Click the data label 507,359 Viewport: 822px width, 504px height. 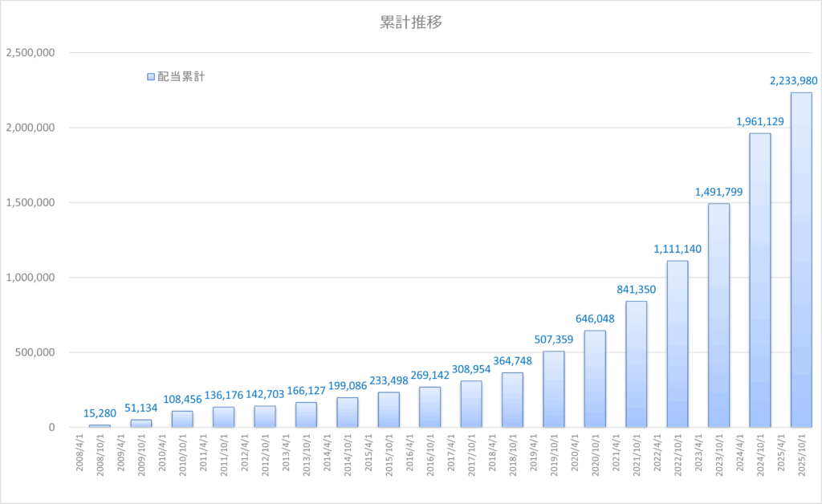tap(554, 339)
